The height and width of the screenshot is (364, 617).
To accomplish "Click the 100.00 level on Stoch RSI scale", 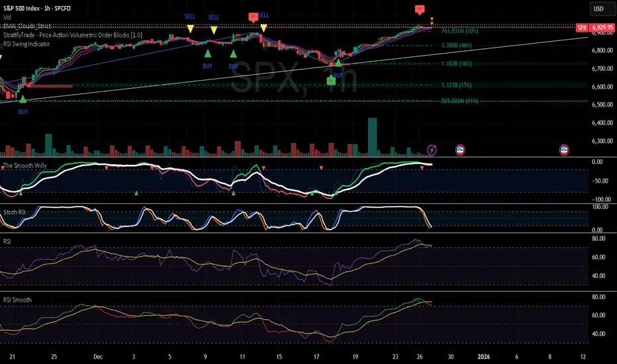I will point(600,206).
